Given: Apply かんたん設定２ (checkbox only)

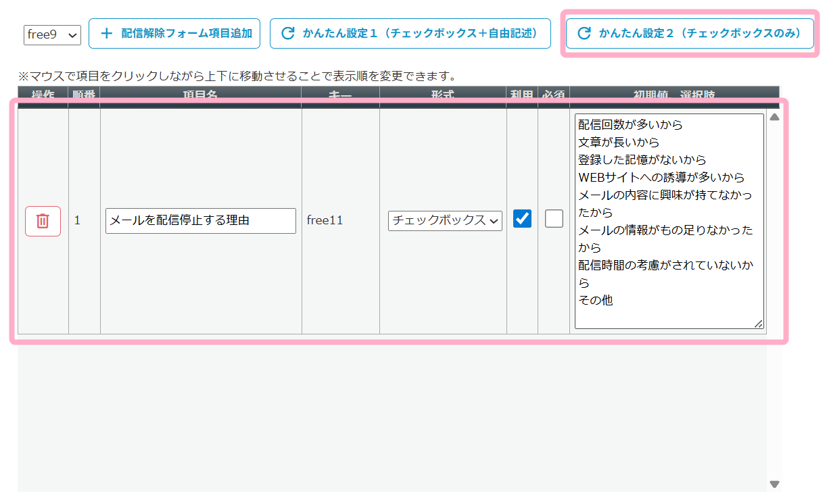Looking at the screenshot, I should pyautogui.click(x=690, y=34).
